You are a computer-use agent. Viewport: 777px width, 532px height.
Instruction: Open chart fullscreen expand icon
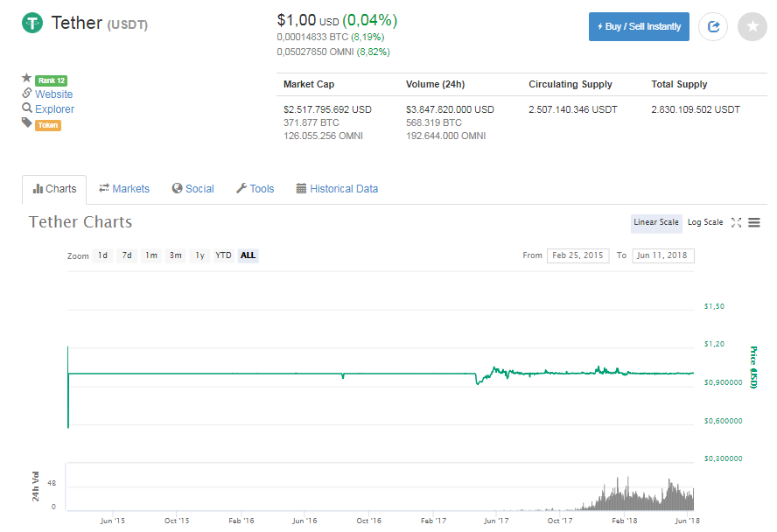click(x=737, y=222)
